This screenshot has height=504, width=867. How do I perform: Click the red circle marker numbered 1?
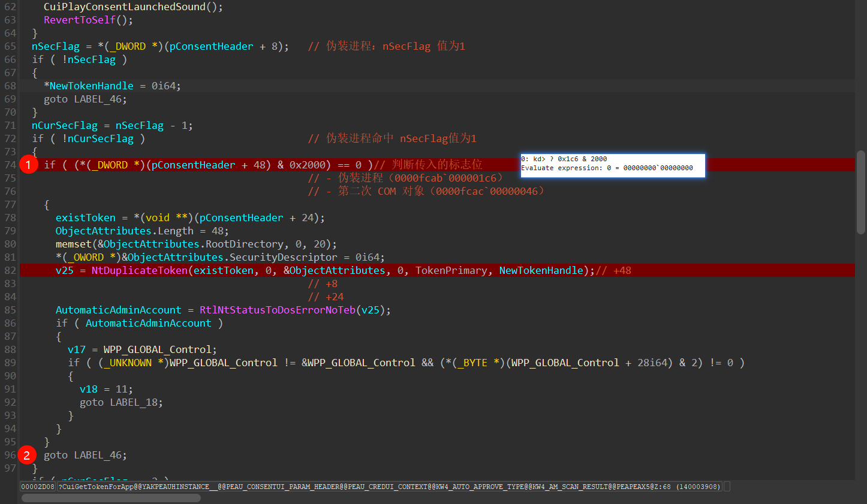coord(28,164)
